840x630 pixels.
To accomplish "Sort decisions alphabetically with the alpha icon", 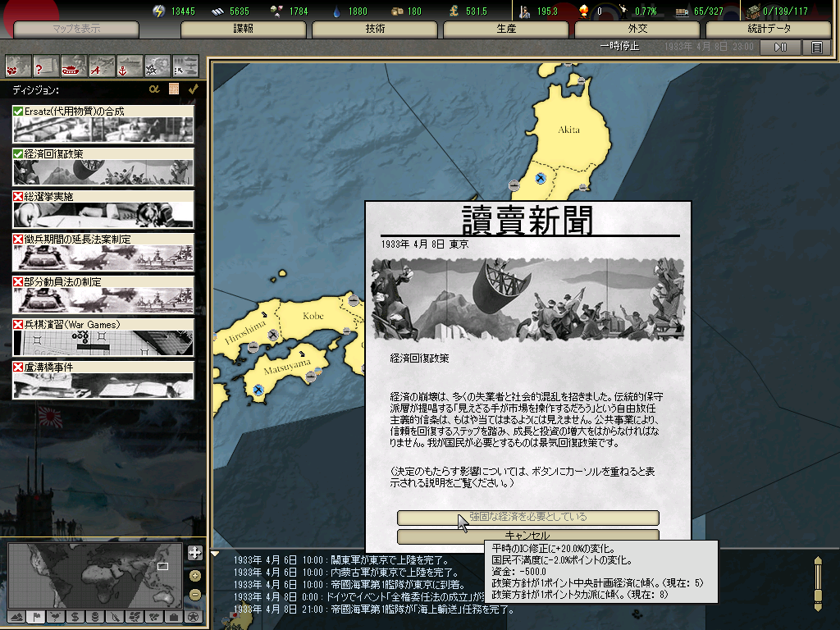I will pyautogui.click(x=154, y=89).
